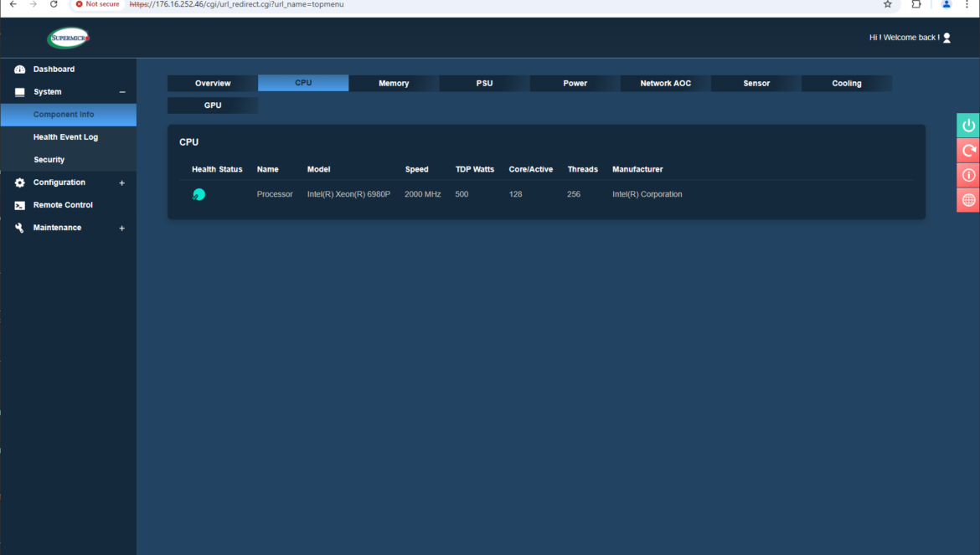Open the PSU tab

484,83
